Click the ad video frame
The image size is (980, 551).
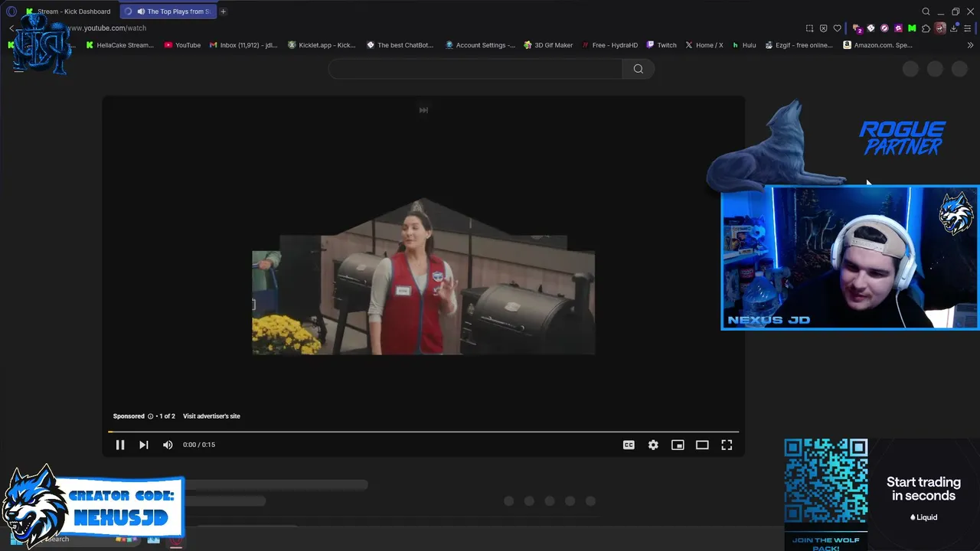click(x=423, y=276)
